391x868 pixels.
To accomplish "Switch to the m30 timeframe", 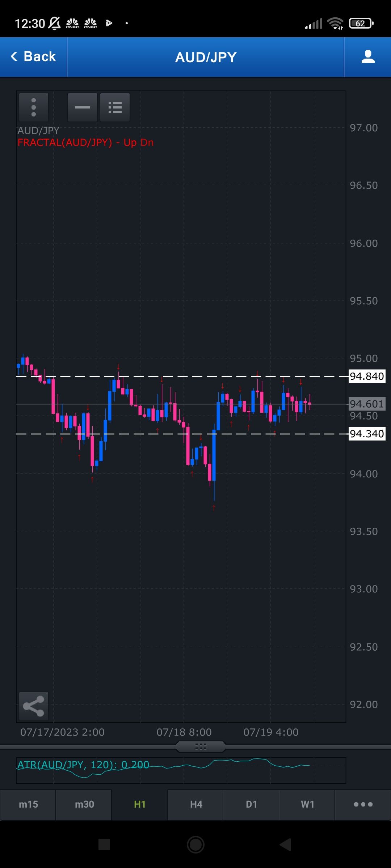I will click(x=84, y=804).
